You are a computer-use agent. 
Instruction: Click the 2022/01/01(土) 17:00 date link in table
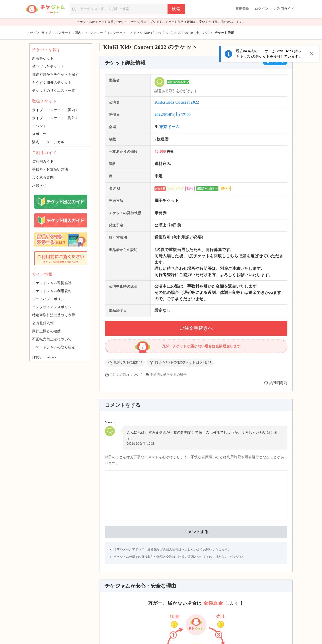pyautogui.click(x=173, y=115)
